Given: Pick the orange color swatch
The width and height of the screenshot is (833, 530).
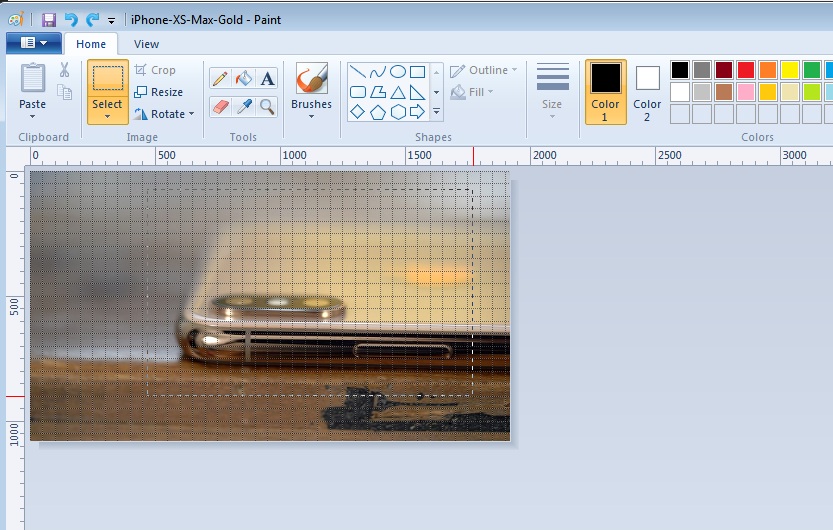Looking at the screenshot, I should [768, 70].
